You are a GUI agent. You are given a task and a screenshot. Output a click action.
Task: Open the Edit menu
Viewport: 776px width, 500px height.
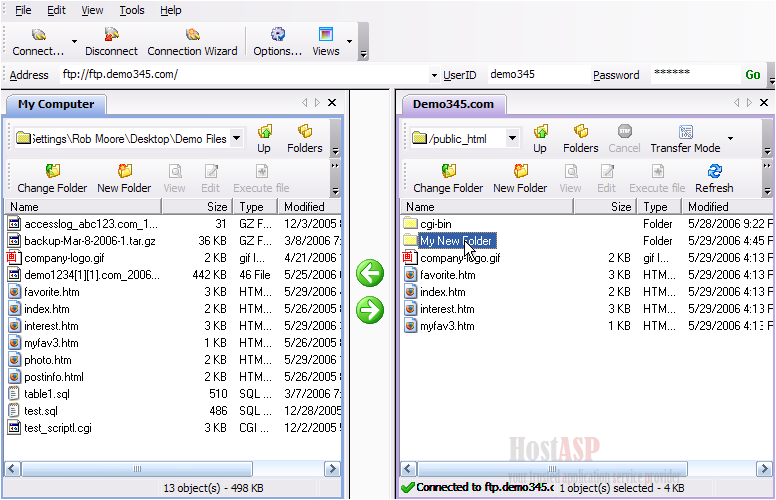(56, 10)
